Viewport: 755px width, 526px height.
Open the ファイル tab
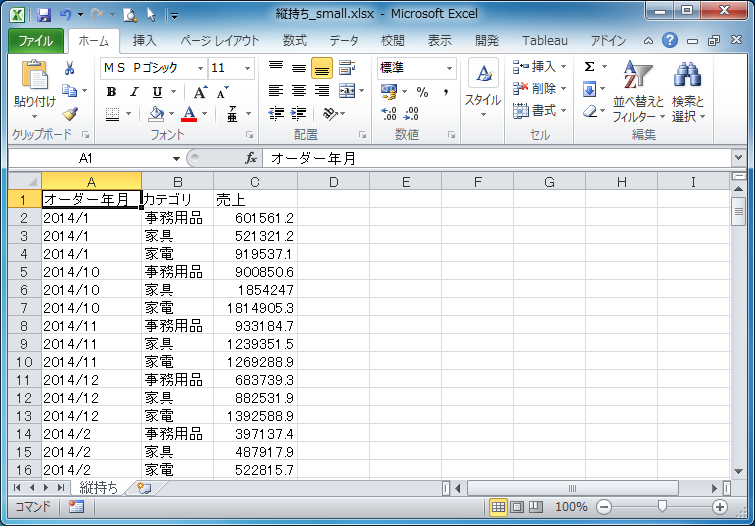click(x=36, y=41)
